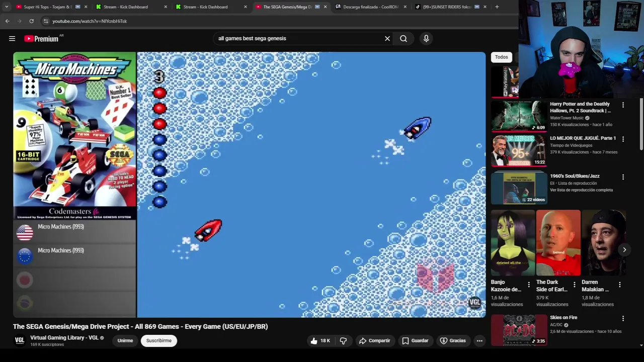Reload the page

pyautogui.click(x=31, y=21)
